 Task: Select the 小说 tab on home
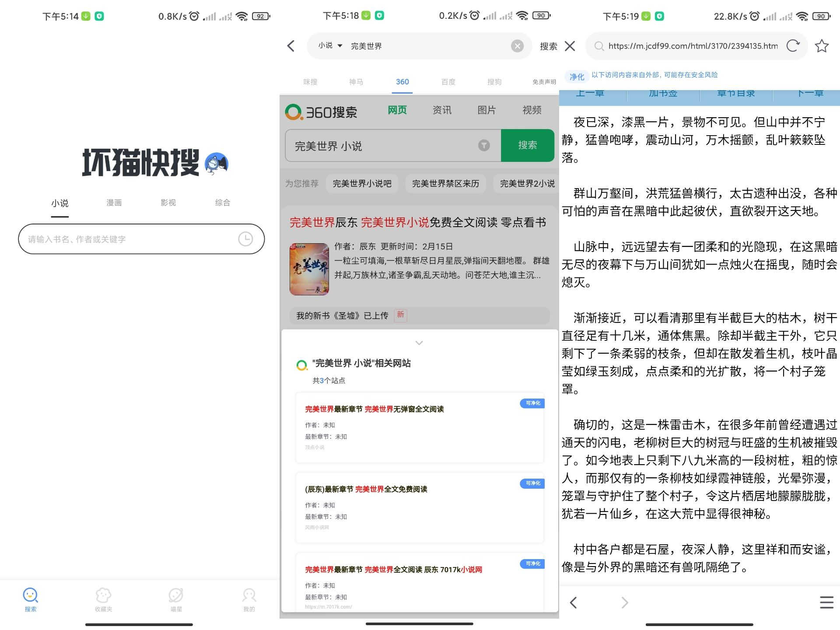60,203
